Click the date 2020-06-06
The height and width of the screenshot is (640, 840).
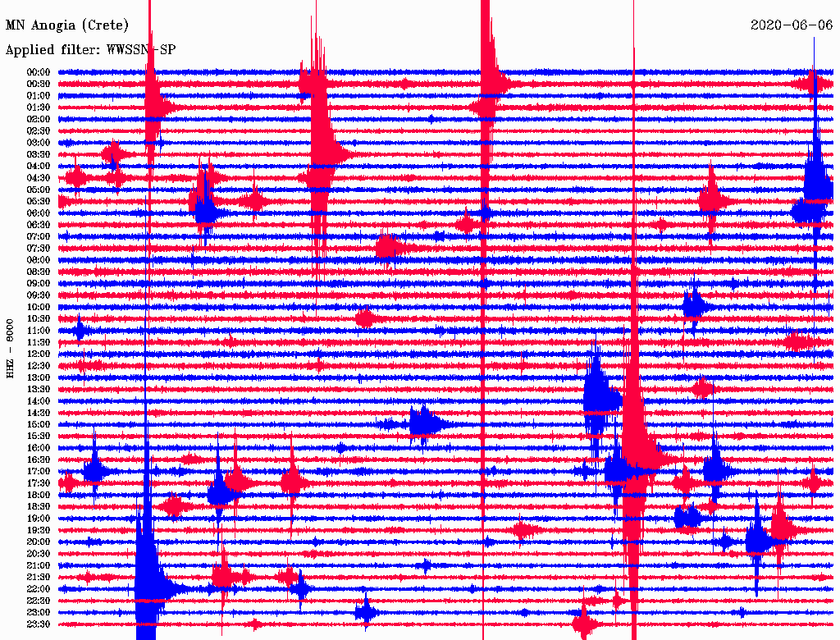click(792, 25)
